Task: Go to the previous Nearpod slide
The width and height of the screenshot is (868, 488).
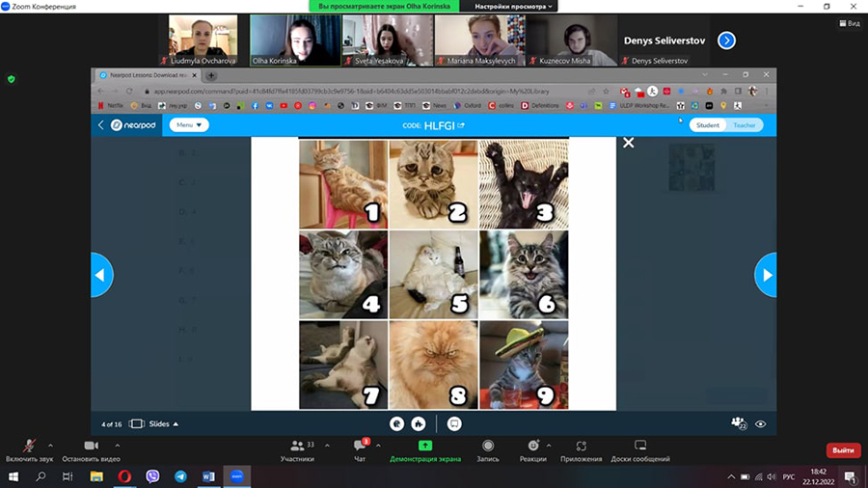Action: tap(101, 275)
